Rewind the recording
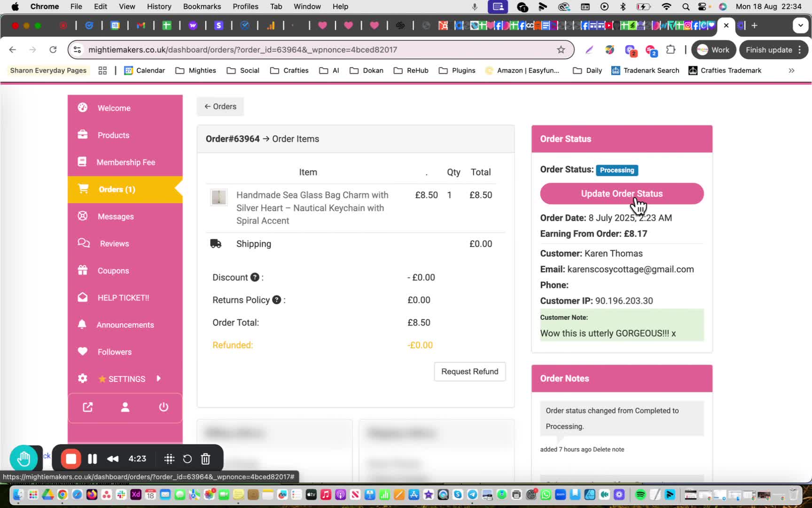The width and height of the screenshot is (812, 508). point(113,459)
